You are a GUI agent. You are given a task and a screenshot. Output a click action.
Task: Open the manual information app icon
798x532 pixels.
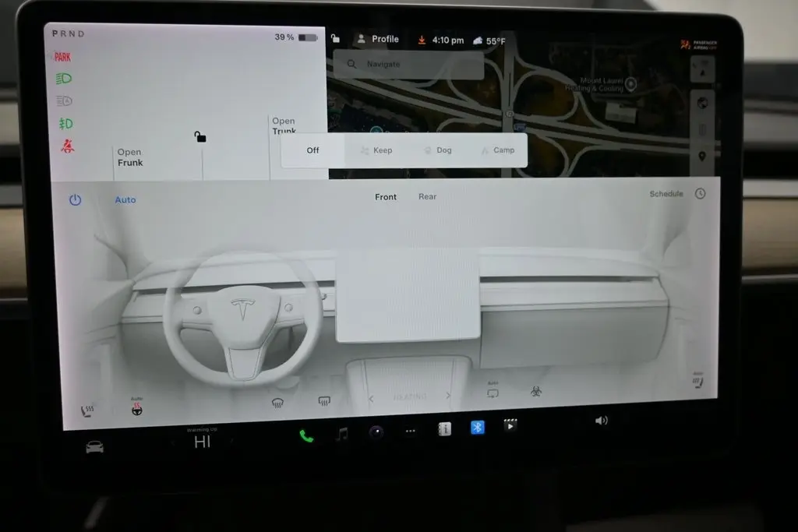click(444, 428)
